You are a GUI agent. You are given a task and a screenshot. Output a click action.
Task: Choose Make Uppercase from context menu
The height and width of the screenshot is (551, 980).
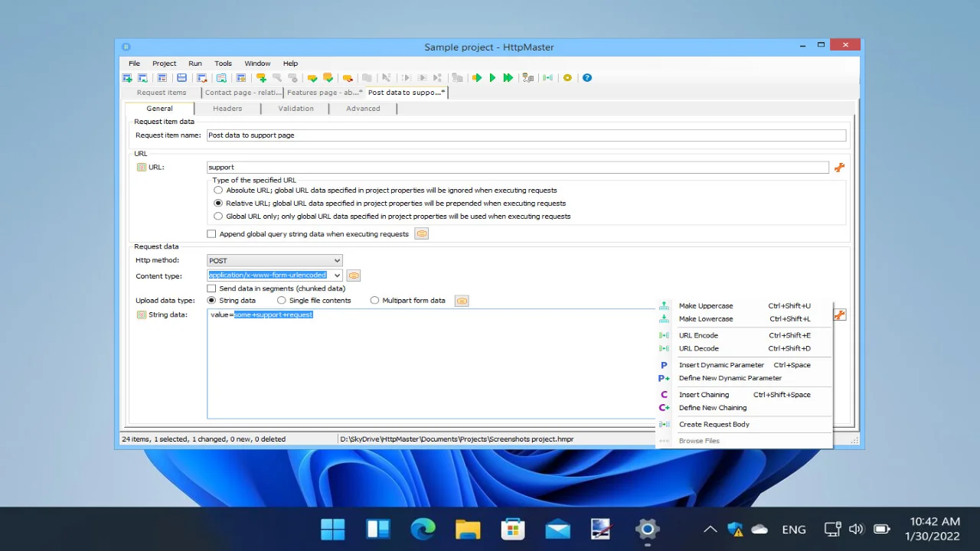(x=744, y=305)
